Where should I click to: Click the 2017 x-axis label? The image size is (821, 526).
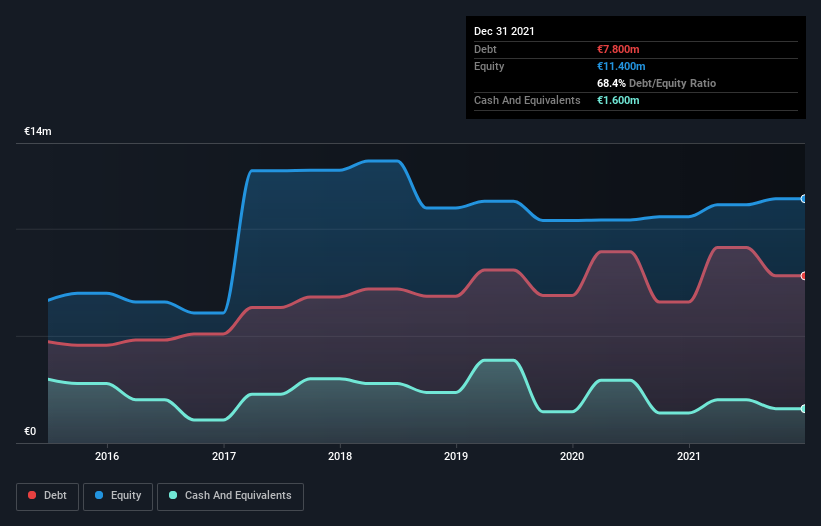224,456
